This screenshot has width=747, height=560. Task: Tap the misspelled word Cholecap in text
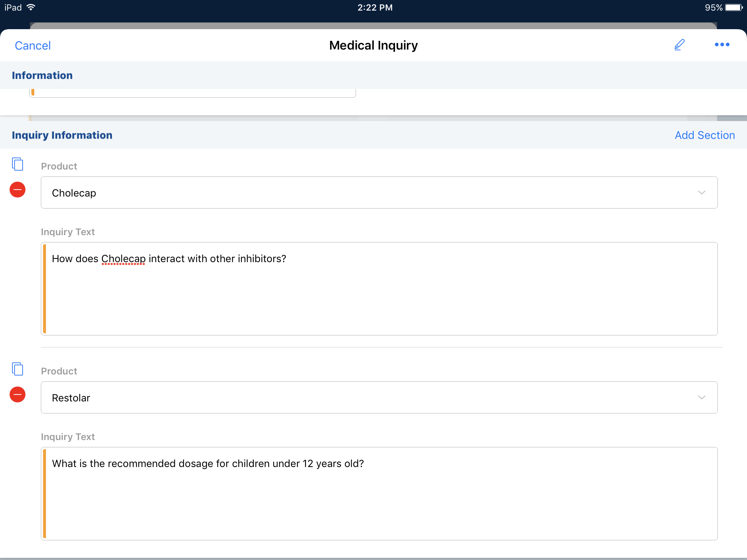point(123,259)
